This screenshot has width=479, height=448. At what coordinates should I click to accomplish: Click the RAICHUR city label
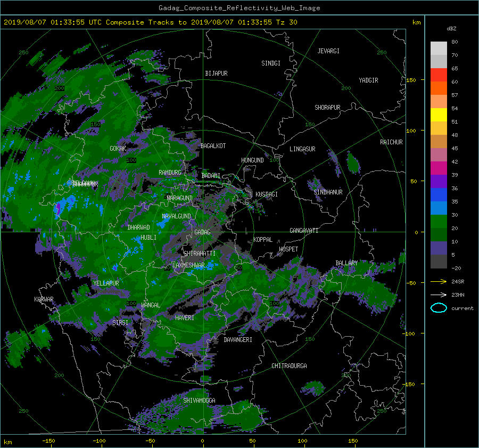point(391,142)
